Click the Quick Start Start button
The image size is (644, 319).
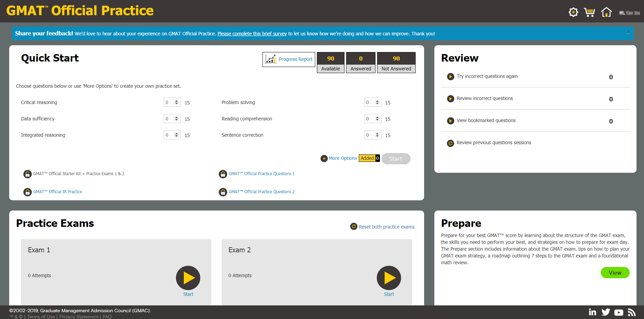[396, 159]
